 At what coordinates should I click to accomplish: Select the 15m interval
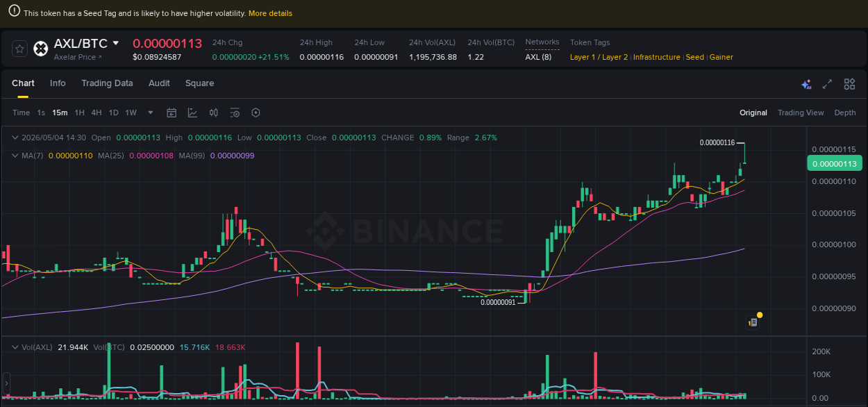[x=60, y=113]
